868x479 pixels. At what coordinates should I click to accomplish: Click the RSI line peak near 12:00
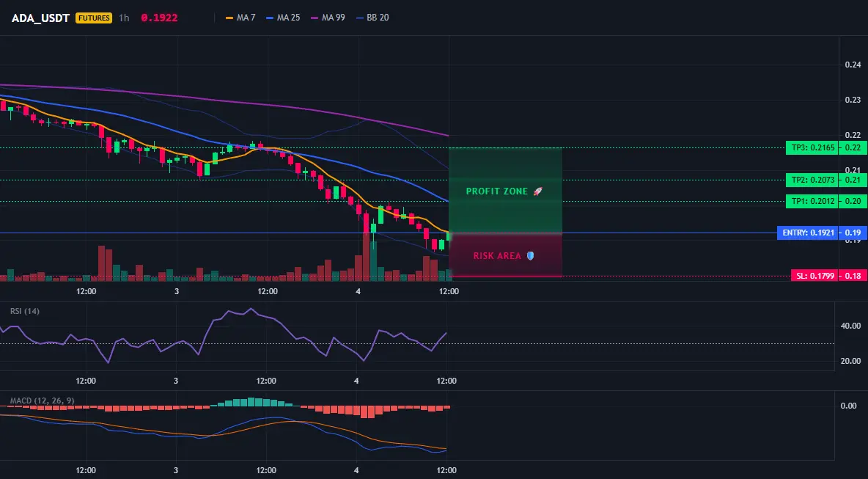click(x=250, y=309)
